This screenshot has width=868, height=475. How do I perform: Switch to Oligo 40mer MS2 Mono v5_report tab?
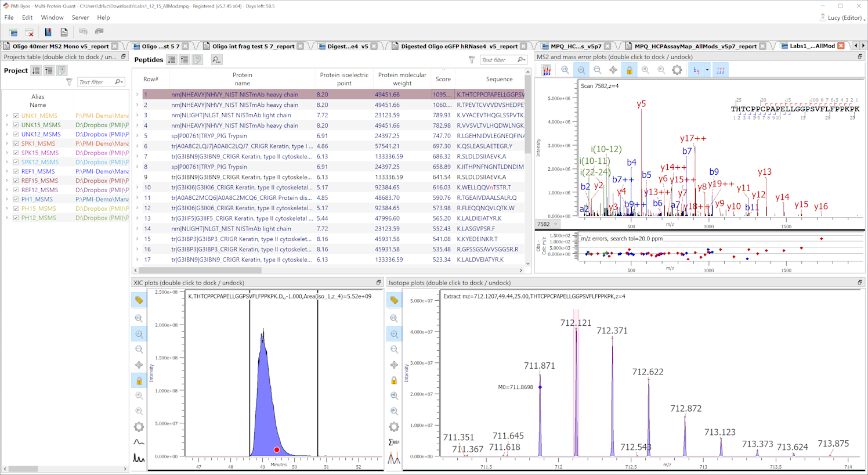pos(60,46)
